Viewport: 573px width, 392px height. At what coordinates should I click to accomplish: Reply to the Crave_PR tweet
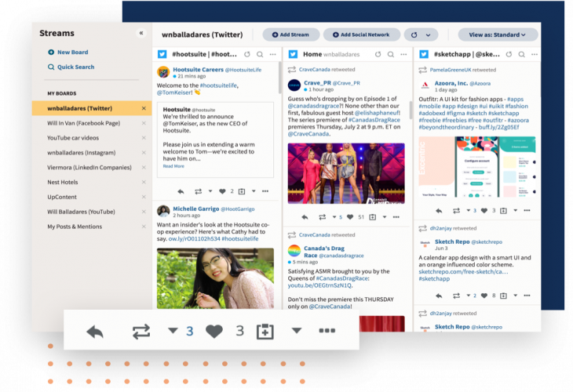(305, 217)
